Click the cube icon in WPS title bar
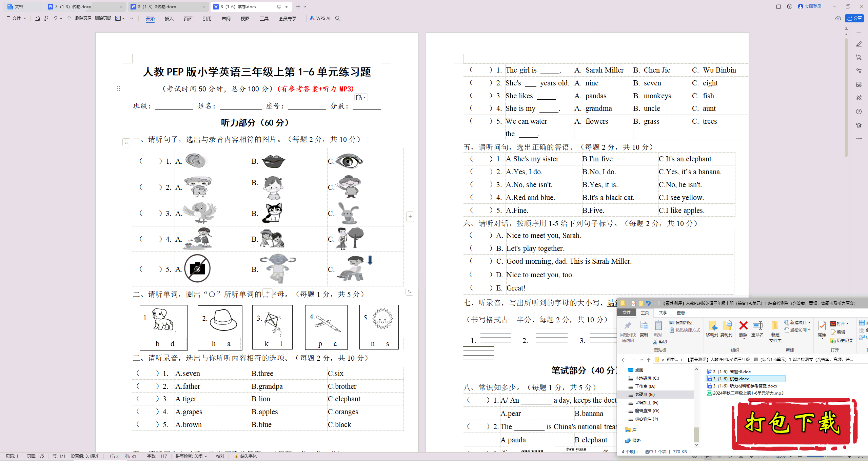The image size is (868, 461). (790, 6)
